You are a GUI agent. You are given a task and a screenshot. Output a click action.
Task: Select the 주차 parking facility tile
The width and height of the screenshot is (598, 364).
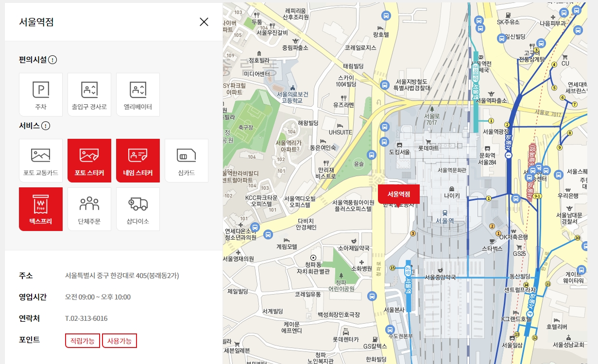(41, 95)
